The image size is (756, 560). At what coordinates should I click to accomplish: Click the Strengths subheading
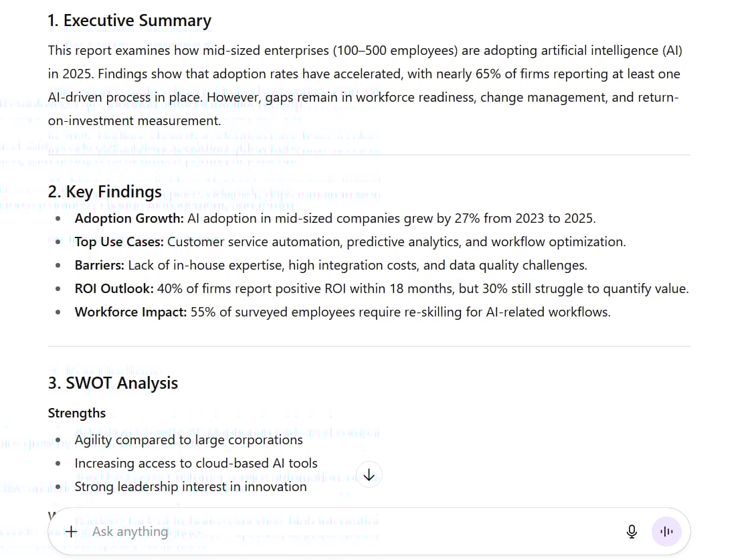pyautogui.click(x=77, y=413)
